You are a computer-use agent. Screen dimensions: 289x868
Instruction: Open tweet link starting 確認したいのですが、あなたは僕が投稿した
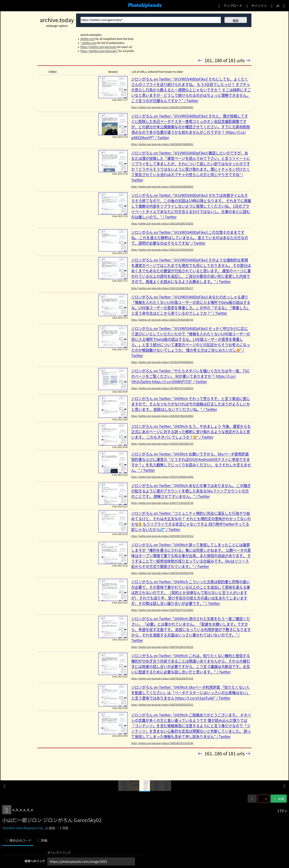191,167
